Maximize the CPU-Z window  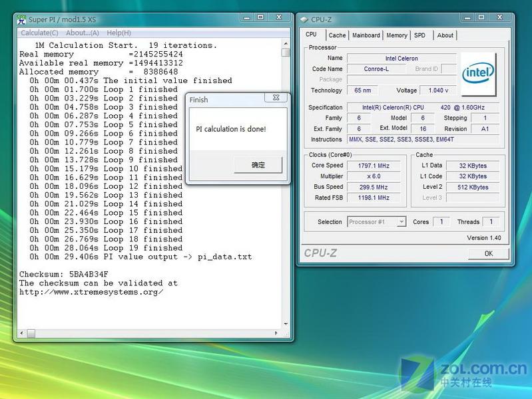pos(481,18)
